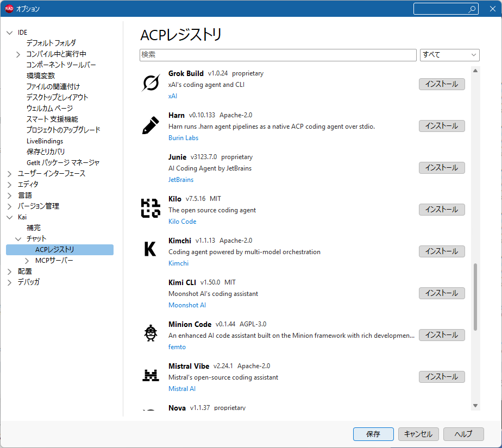This screenshot has width=502, height=448.
Task: Expand the デバッガ tree node
Action: (x=10, y=282)
